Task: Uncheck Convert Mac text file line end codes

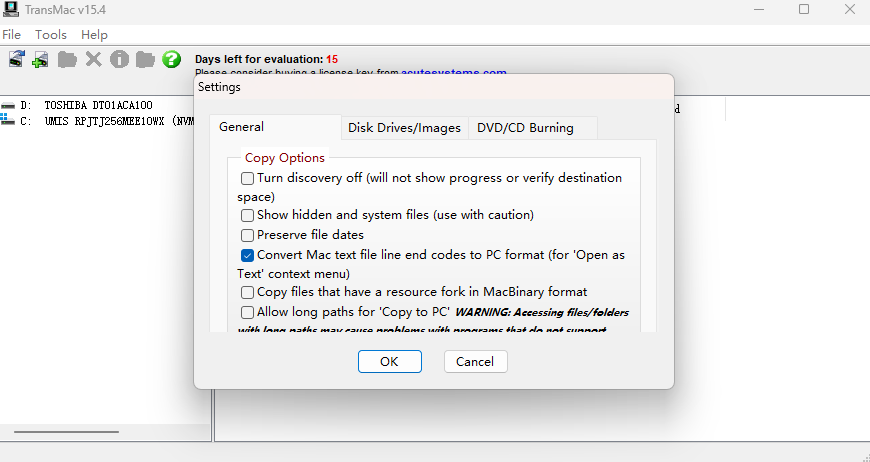Action: coord(248,255)
